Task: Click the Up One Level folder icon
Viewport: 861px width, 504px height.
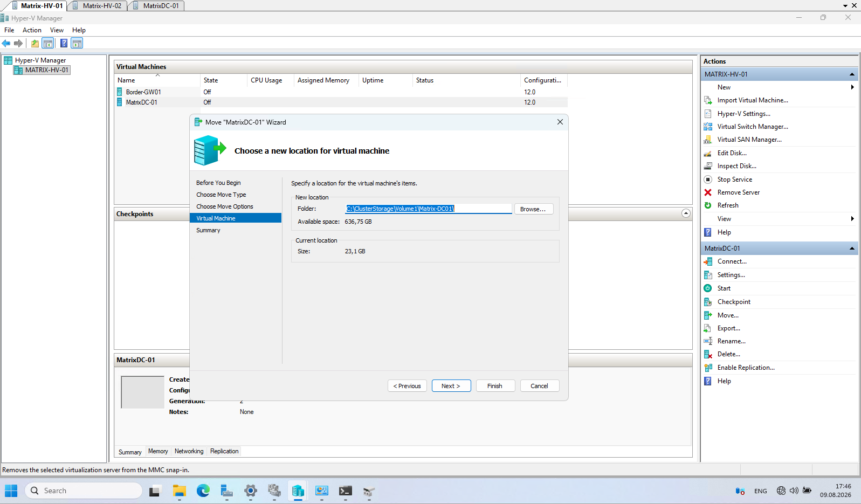Action: pos(35,43)
